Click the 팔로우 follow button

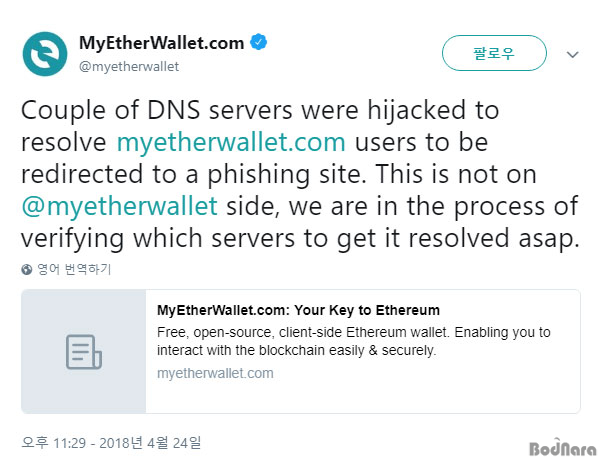(x=494, y=53)
